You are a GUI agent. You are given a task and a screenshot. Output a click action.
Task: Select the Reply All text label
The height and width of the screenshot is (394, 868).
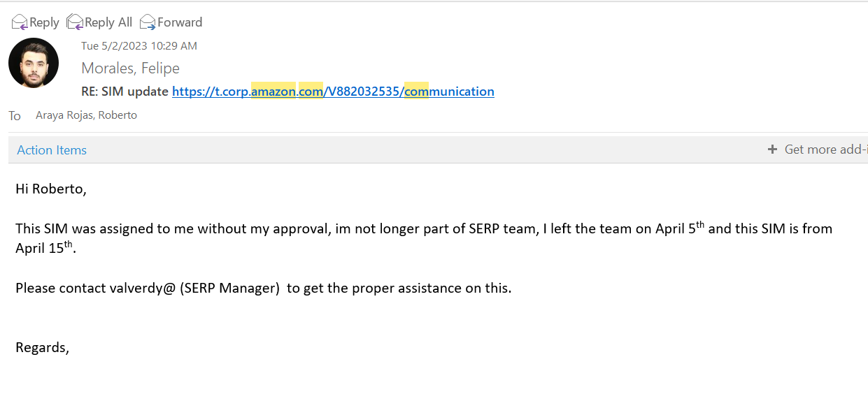(x=108, y=22)
